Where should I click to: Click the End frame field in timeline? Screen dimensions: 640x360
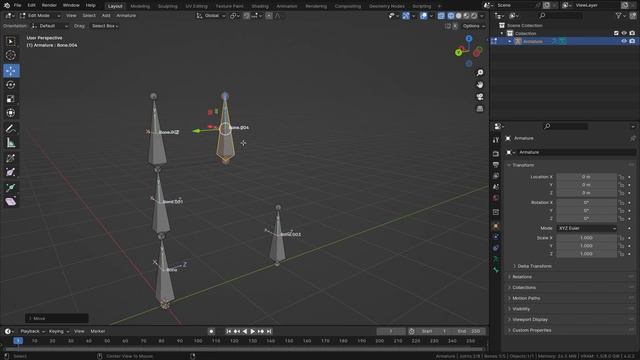click(469, 331)
